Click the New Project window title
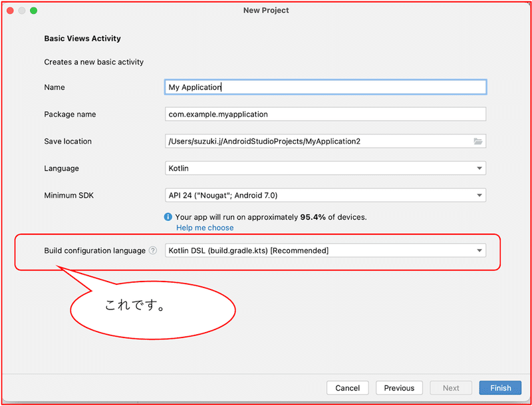532x406 pixels. (266, 11)
